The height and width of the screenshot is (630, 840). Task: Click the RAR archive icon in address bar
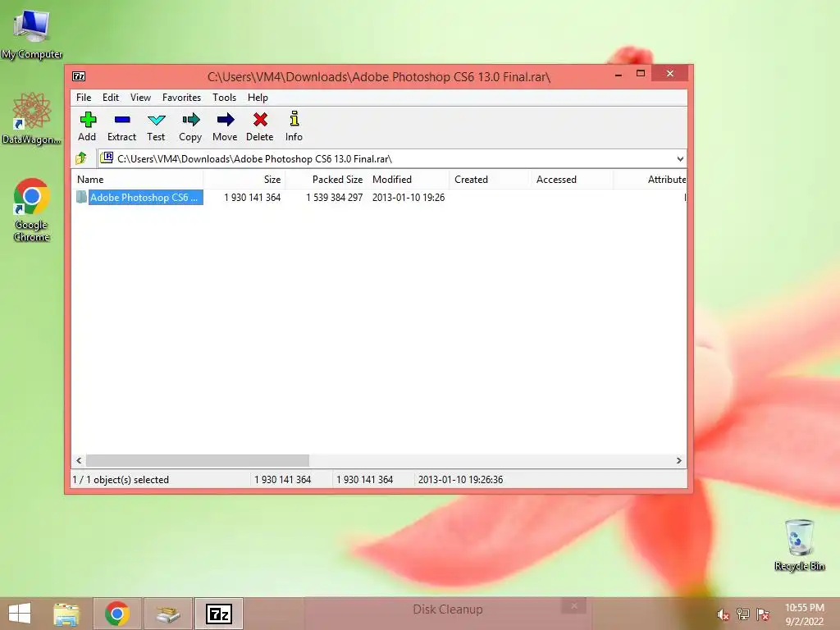pos(107,157)
